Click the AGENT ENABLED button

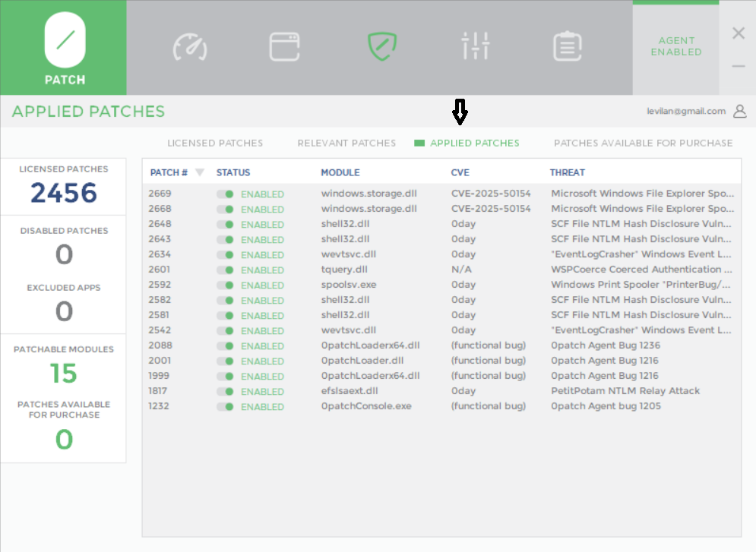[676, 47]
